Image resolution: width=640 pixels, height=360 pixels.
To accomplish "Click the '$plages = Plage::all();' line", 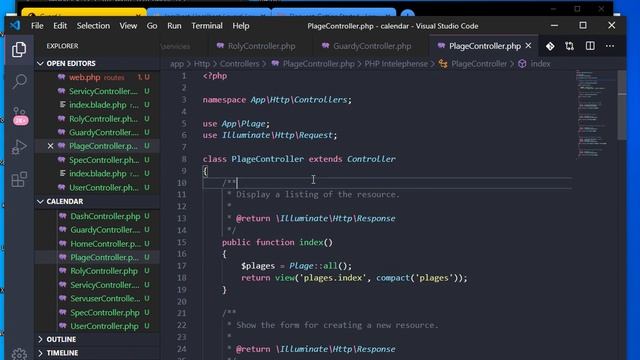I will [x=296, y=266].
